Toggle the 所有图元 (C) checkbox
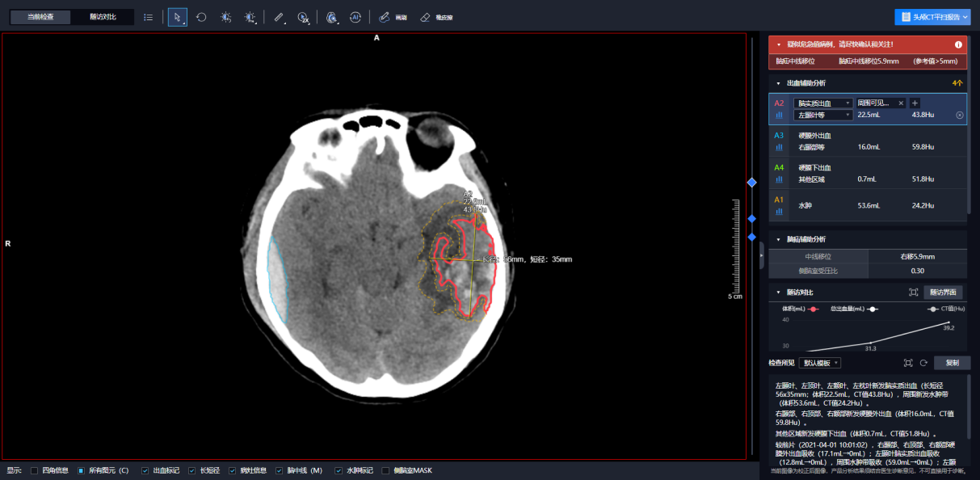The height and width of the screenshot is (480, 980). point(81,470)
